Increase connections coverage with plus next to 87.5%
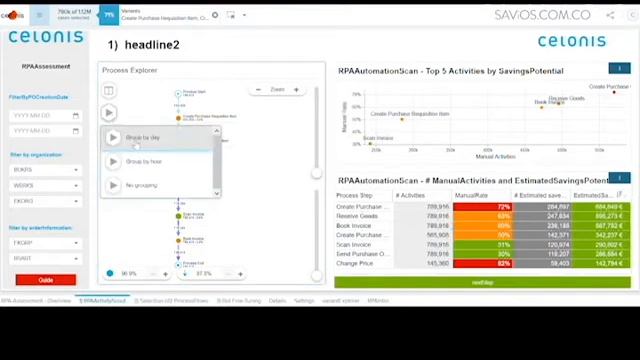The image size is (640, 360). click(x=240, y=274)
